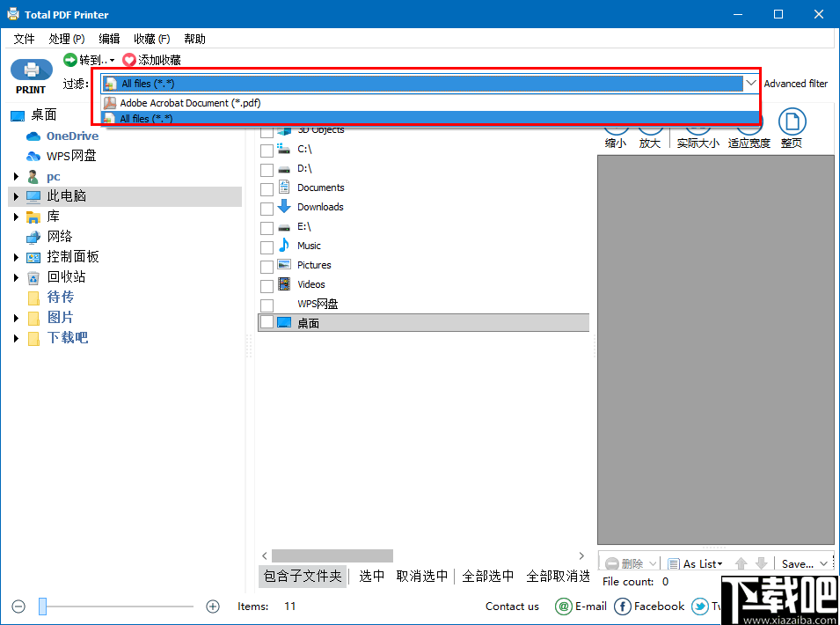Click the 全部选中 select-all button
This screenshot has height=625, width=840.
487,576
